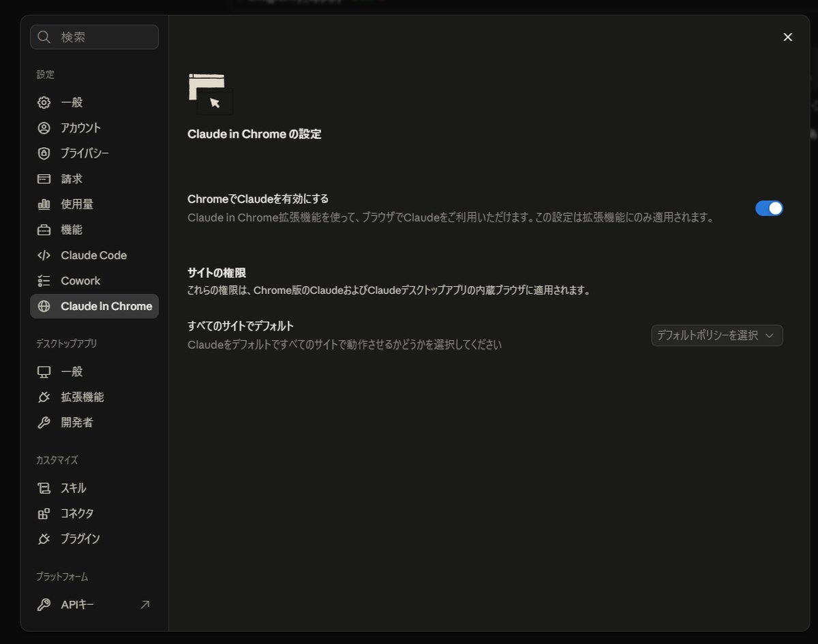This screenshot has height=644, width=818.
Task: Click the コネクタ blocks icon
Action: point(44,513)
